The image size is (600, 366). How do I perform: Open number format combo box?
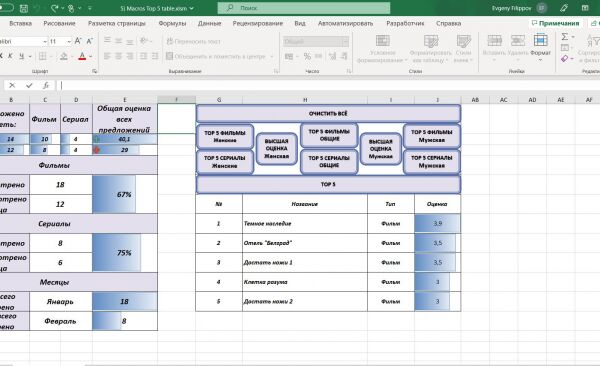coord(316,41)
